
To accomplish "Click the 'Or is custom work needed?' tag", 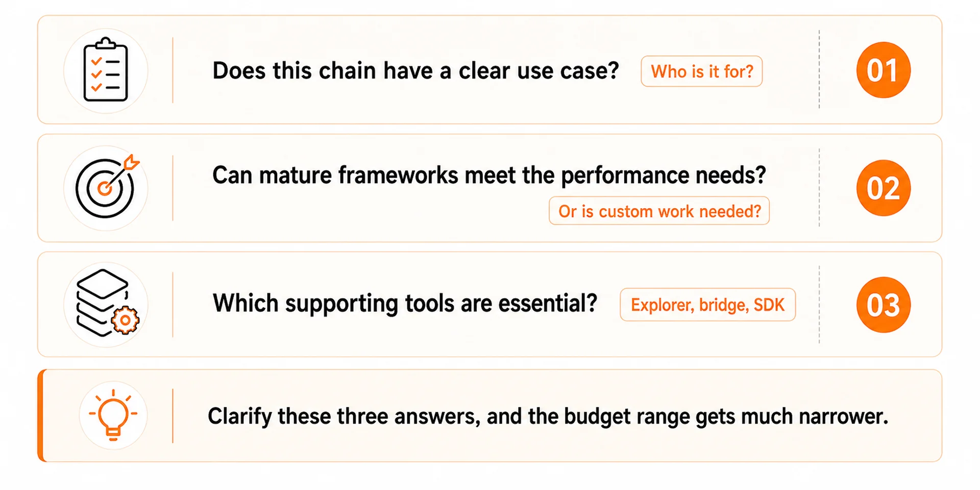I will [659, 211].
